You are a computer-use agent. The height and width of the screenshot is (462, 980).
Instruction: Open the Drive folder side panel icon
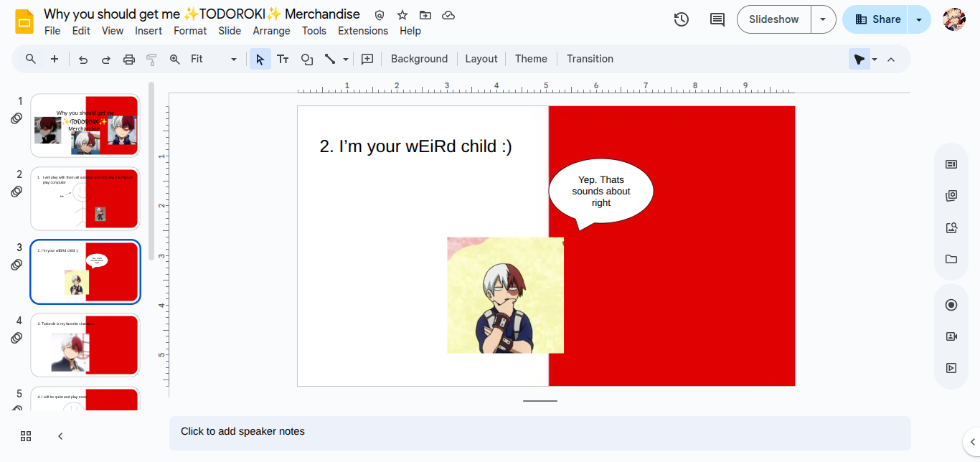951,259
